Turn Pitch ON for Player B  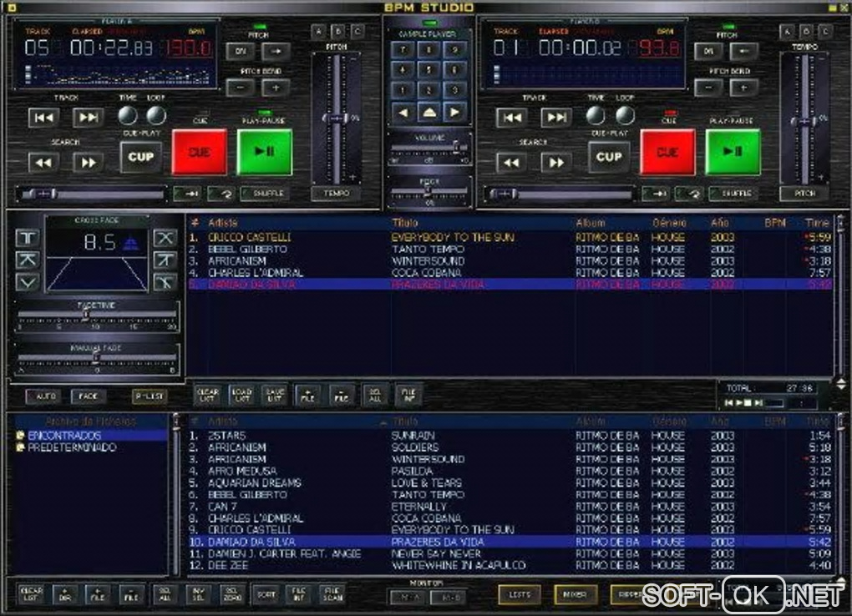708,52
